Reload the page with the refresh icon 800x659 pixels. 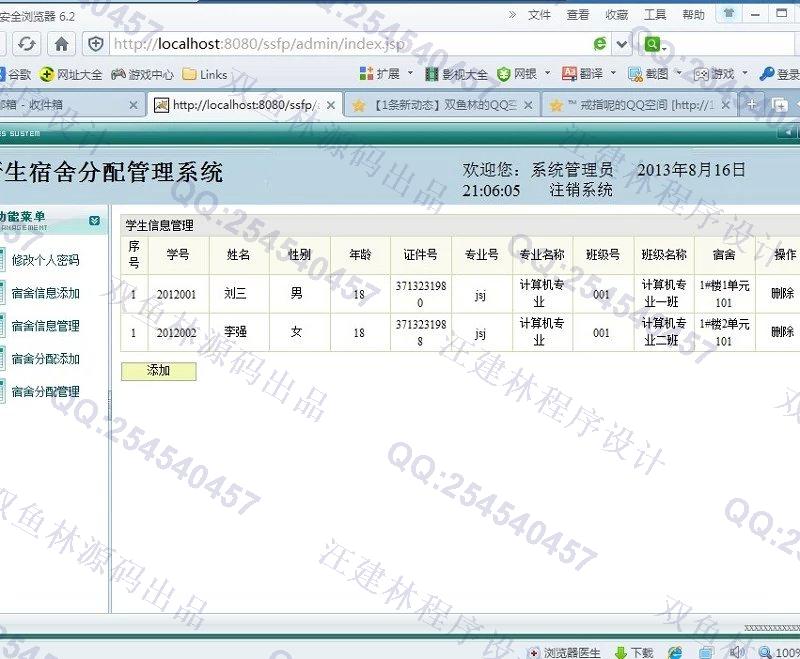pyautogui.click(x=26, y=44)
